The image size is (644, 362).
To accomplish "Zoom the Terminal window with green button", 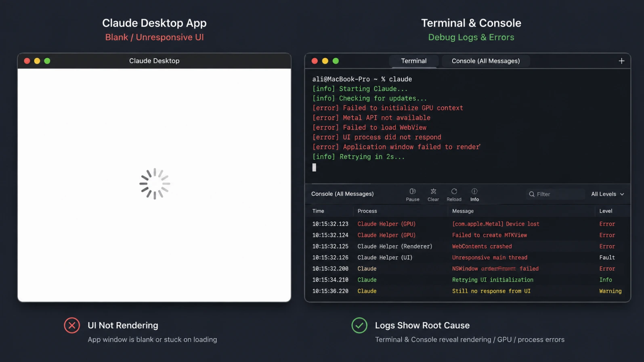I will pos(336,61).
